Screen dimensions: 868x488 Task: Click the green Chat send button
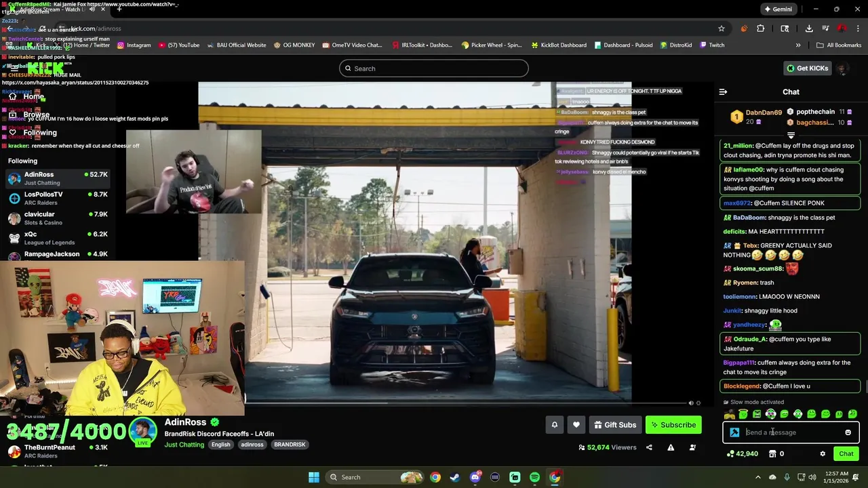pyautogui.click(x=846, y=454)
